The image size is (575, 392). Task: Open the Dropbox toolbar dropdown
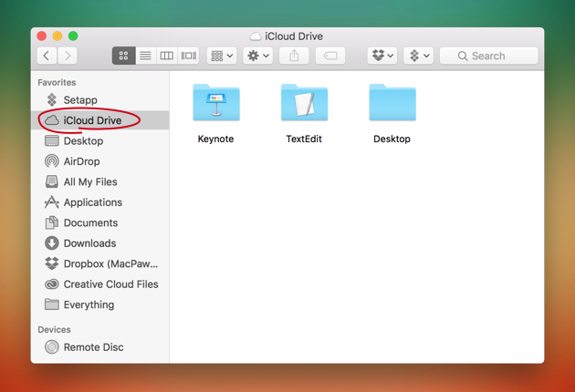coord(382,56)
